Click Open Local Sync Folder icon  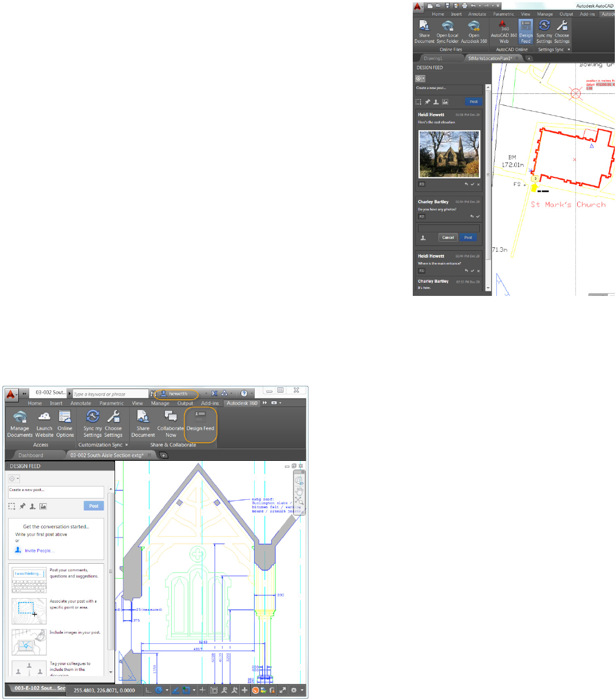point(448,32)
